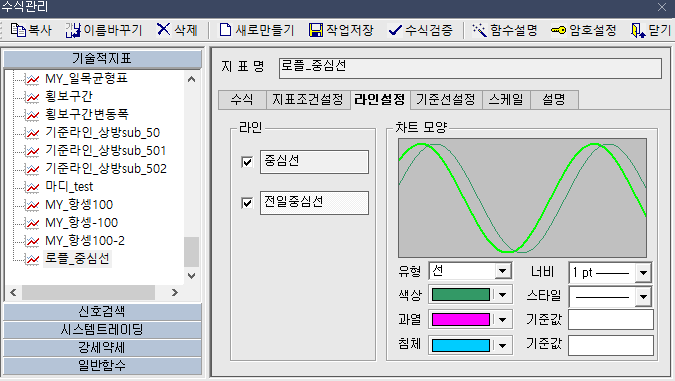675x381 pixels.
Task: Select the 라인설정 tab
Action: tap(380, 99)
